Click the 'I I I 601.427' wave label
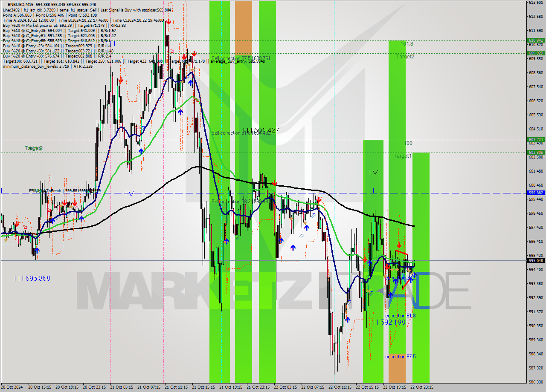This screenshot has width=546, height=392. (261, 130)
